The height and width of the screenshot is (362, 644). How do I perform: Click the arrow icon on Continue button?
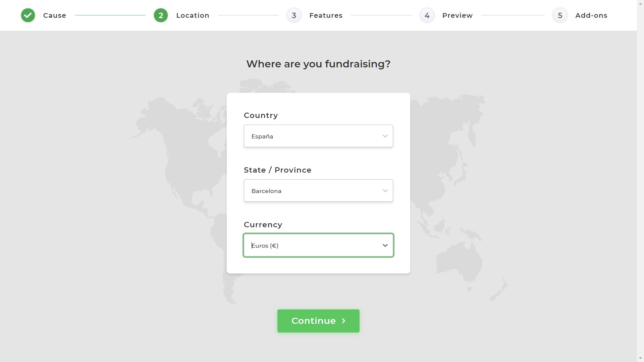click(343, 321)
